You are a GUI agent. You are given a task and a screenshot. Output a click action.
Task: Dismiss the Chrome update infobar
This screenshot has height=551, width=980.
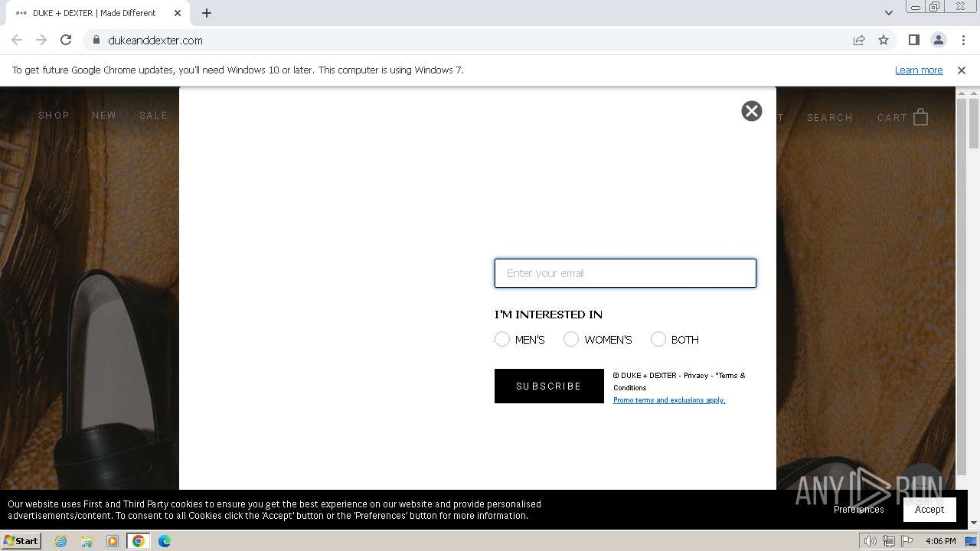pyautogui.click(x=962, y=70)
